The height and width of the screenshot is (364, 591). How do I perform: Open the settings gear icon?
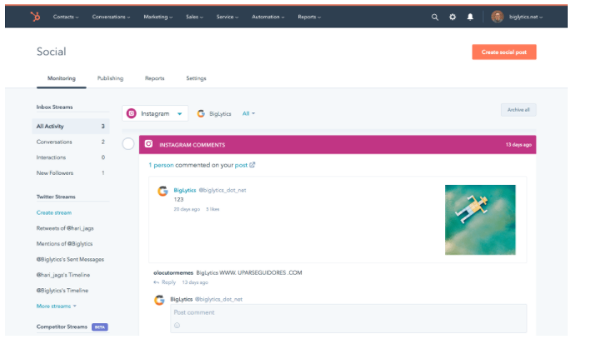[453, 17]
